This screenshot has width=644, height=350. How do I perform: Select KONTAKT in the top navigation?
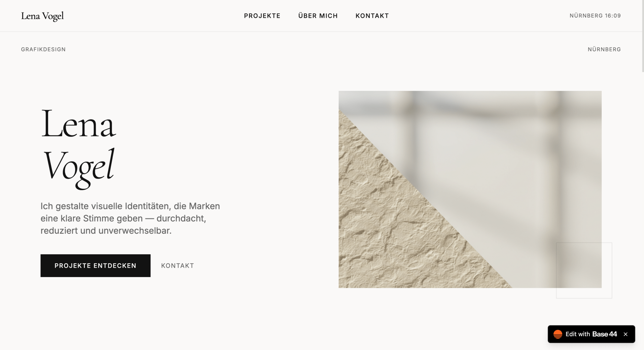coord(372,16)
